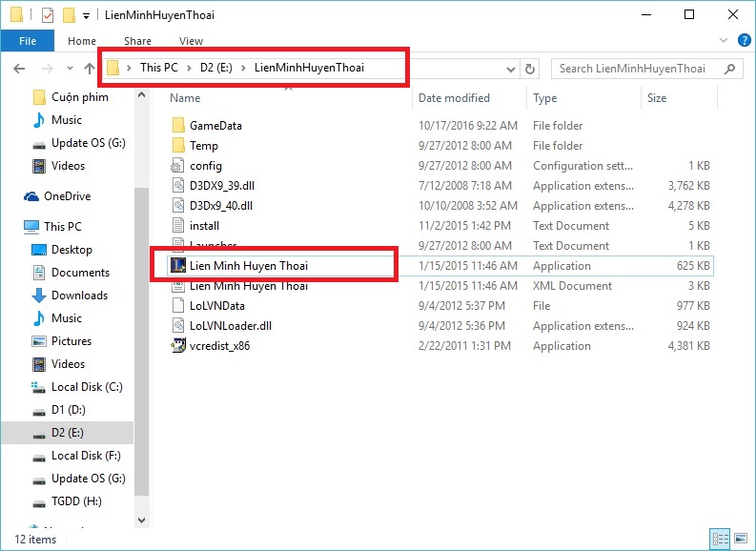Screen dimensions: 756x551
Task: Sort by the Type column header
Action: pyautogui.click(x=544, y=98)
